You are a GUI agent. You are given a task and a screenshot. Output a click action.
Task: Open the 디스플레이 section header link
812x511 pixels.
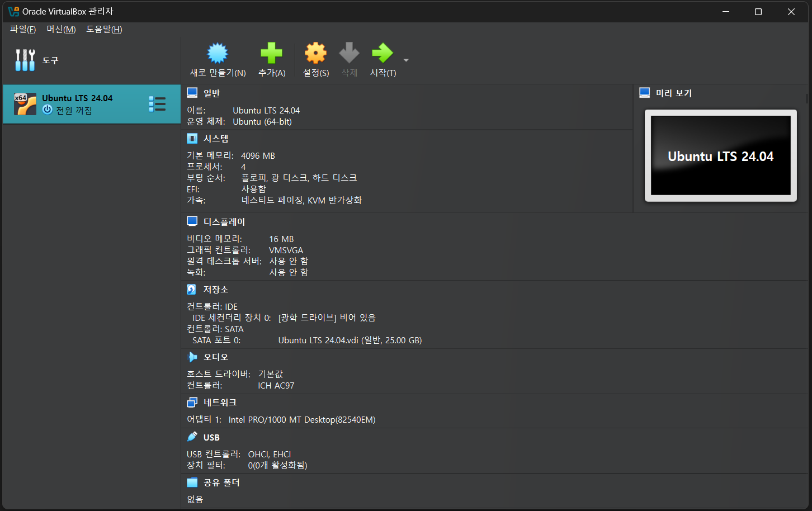(224, 221)
